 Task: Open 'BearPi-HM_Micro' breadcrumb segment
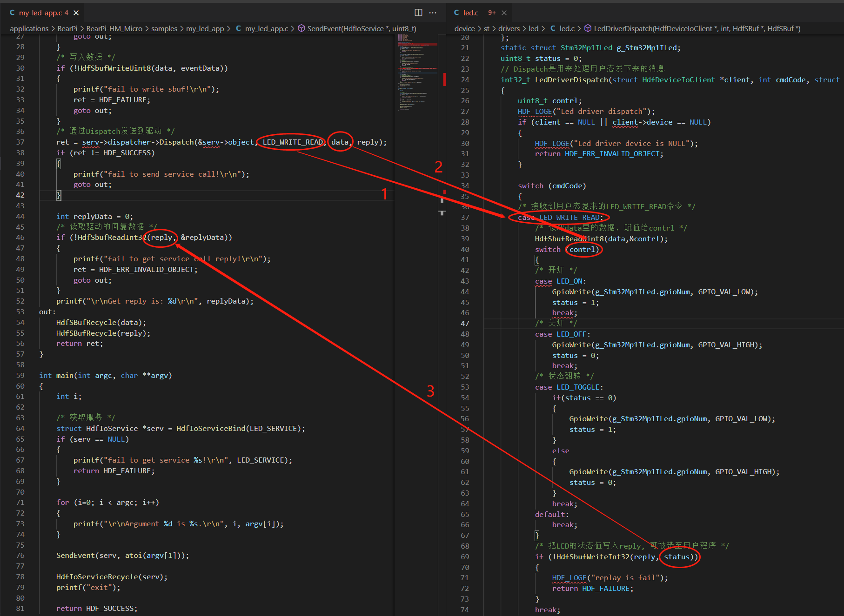click(x=114, y=28)
